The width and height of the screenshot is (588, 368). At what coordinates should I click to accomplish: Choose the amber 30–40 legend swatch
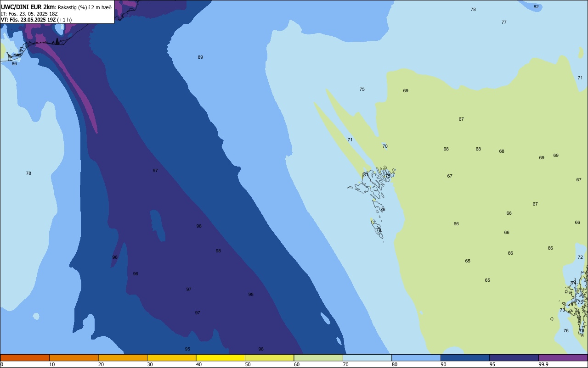pos(171,357)
